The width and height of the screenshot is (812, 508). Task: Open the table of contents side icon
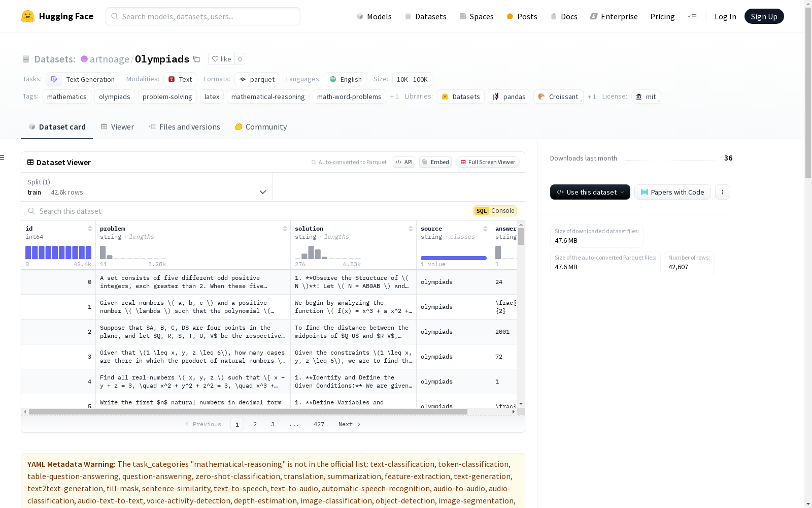pyautogui.click(x=2, y=157)
